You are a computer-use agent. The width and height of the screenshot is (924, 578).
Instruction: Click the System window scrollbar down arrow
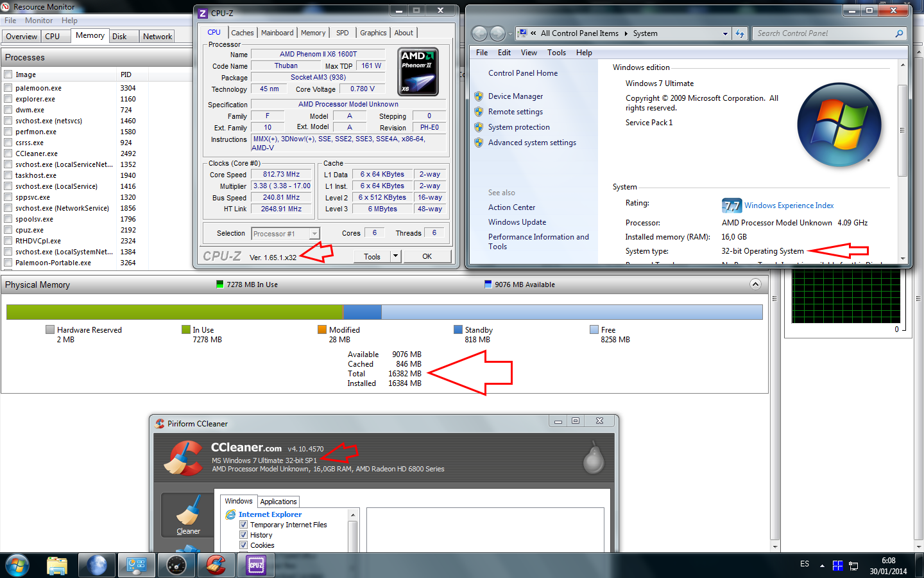tap(903, 258)
